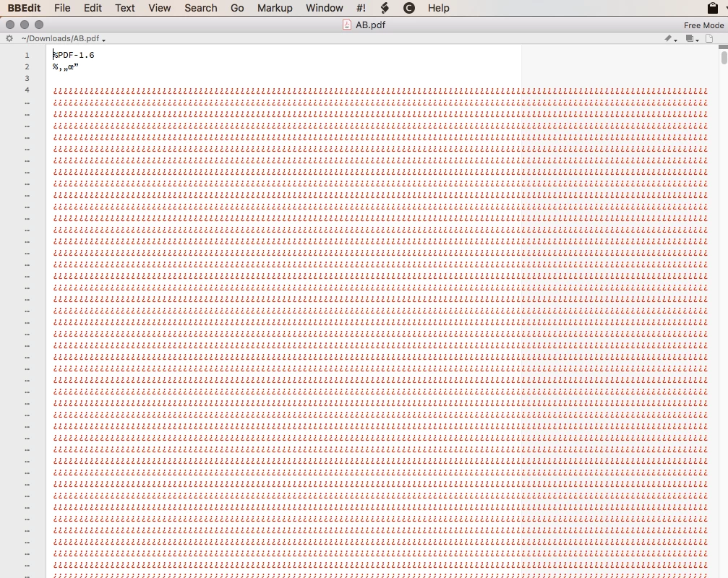Click the split bar above the scrollbar
Viewport: 728px width, 578px height.
coord(723,47)
